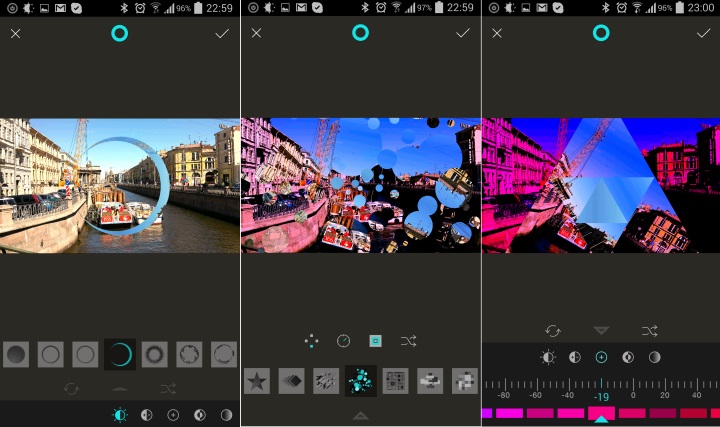Viewport: 720px width, 427px height.
Task: Select the horizontal blocks pattern thumbnail
Action: click(x=430, y=381)
